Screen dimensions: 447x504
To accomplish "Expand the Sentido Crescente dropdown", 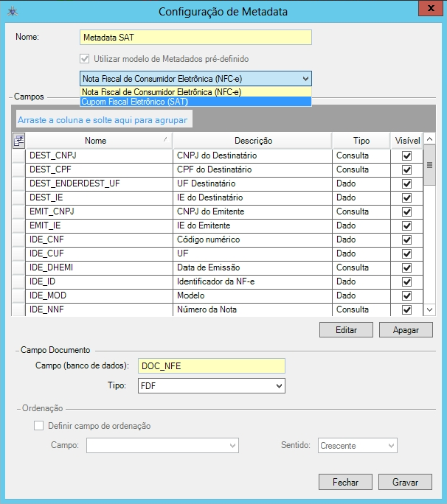I will [x=391, y=445].
